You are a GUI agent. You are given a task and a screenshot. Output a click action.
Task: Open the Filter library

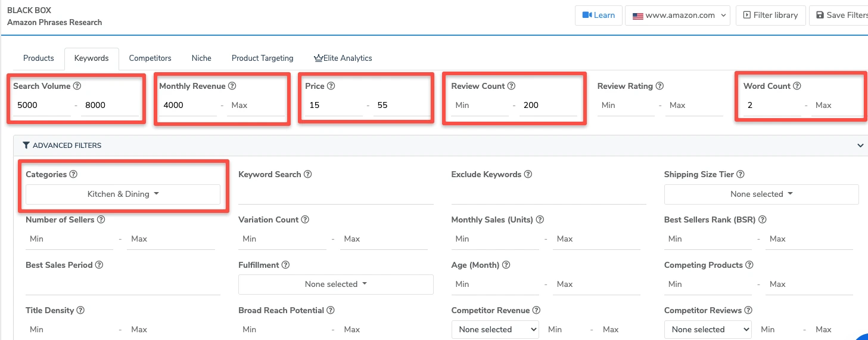(770, 16)
